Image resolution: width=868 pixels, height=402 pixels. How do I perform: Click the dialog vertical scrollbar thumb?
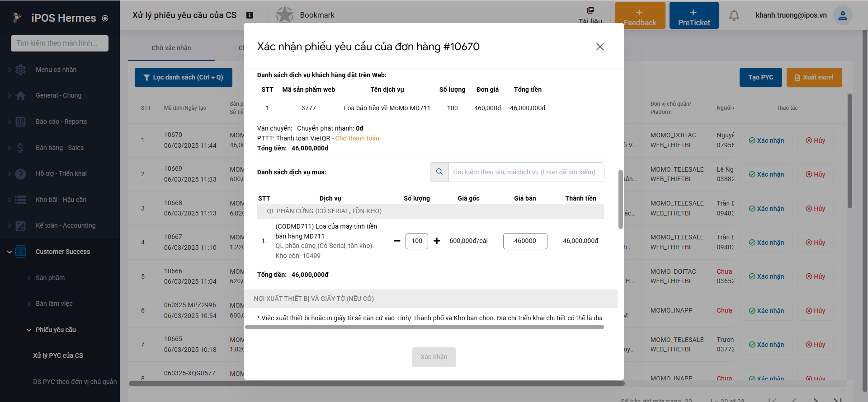tap(621, 200)
